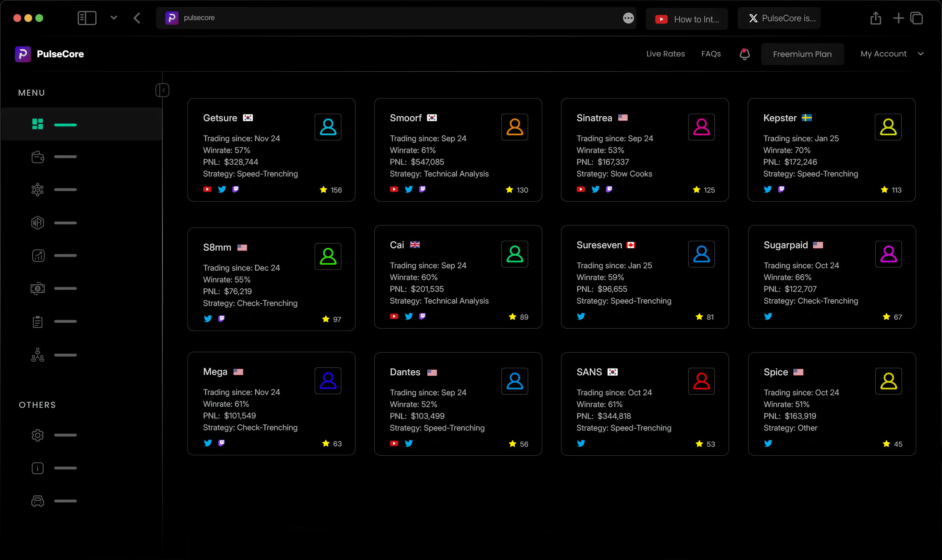The height and width of the screenshot is (560, 942).
Task: Click the Freemium Plan button
Action: click(802, 54)
